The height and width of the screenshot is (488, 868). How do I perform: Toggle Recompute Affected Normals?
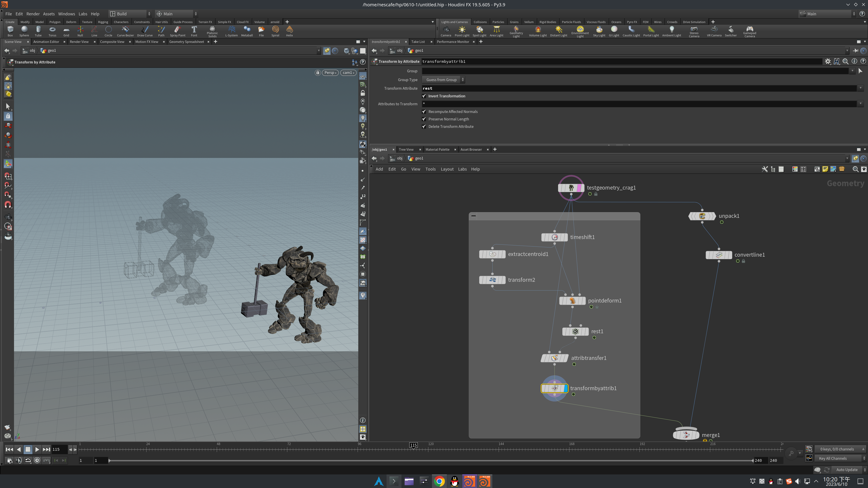pyautogui.click(x=424, y=111)
